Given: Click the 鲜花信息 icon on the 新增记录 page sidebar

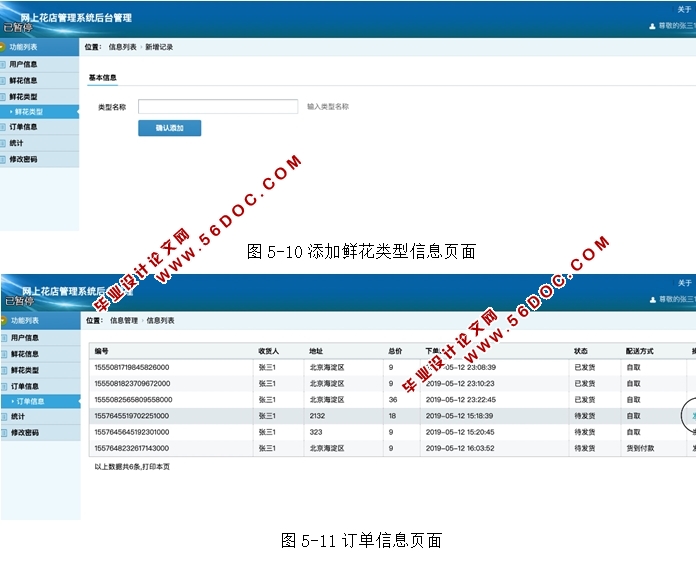Looking at the screenshot, I should (3, 80).
